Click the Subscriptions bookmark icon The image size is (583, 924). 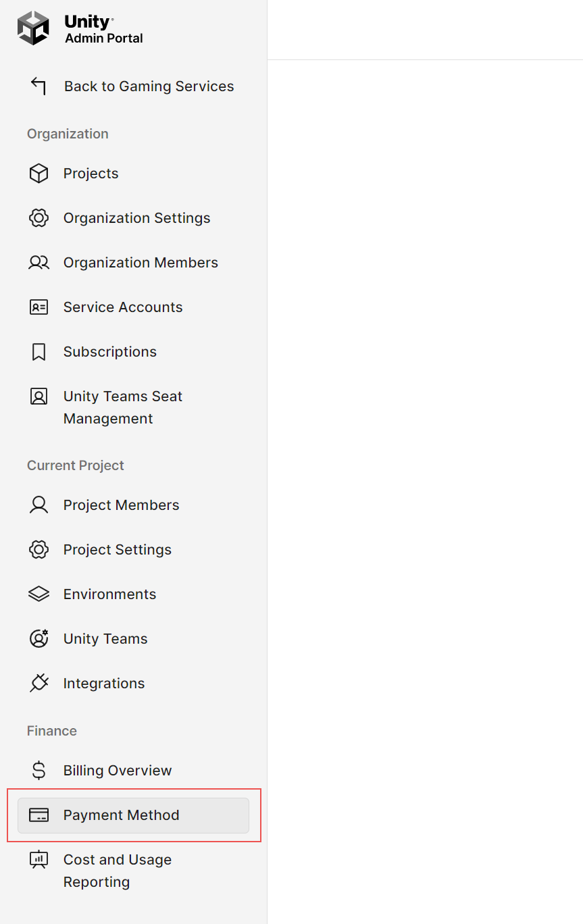point(39,352)
